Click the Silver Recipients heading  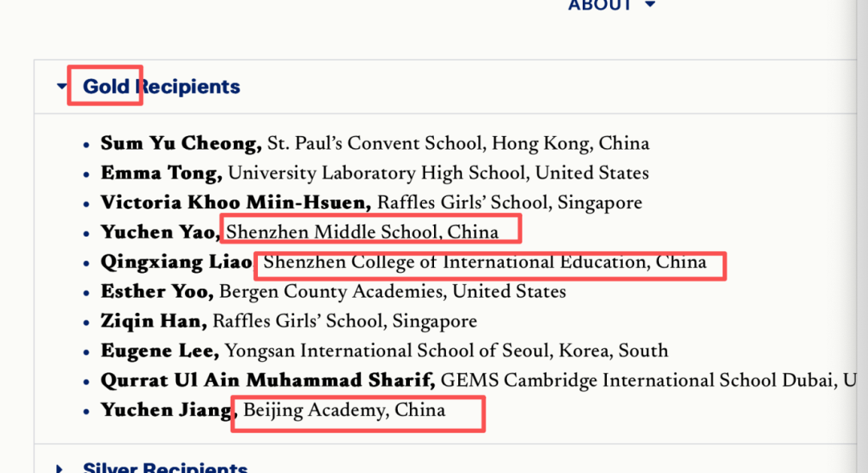tap(165, 467)
